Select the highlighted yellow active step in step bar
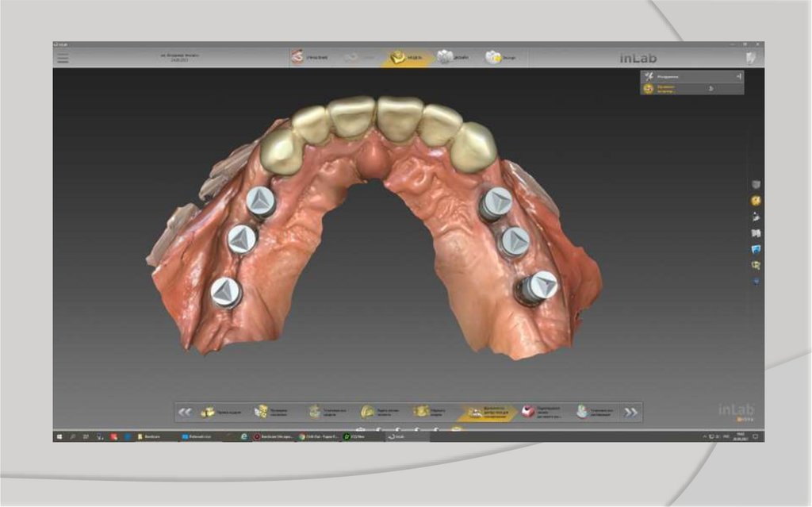 click(x=488, y=413)
